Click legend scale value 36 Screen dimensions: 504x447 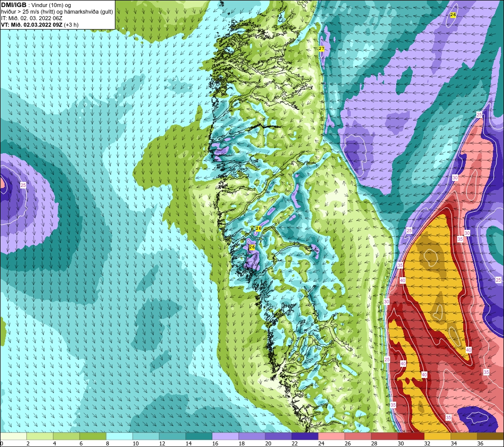coord(480,443)
